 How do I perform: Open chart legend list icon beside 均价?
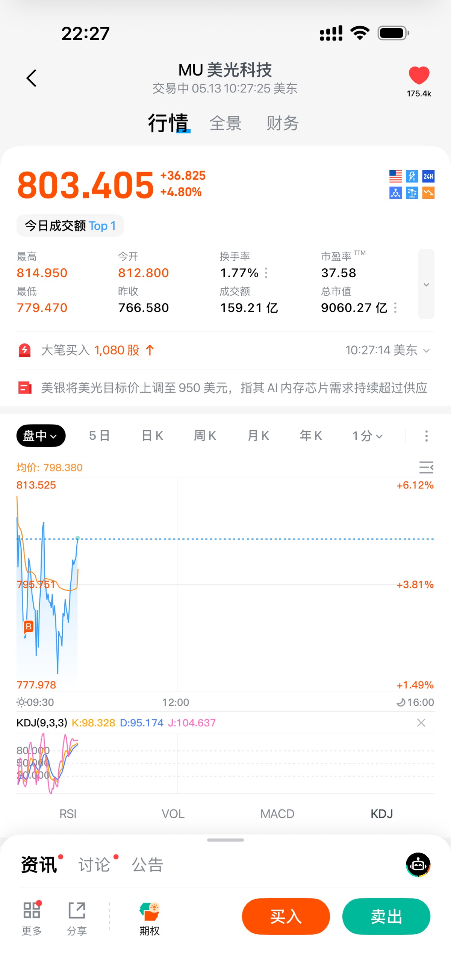[426, 467]
